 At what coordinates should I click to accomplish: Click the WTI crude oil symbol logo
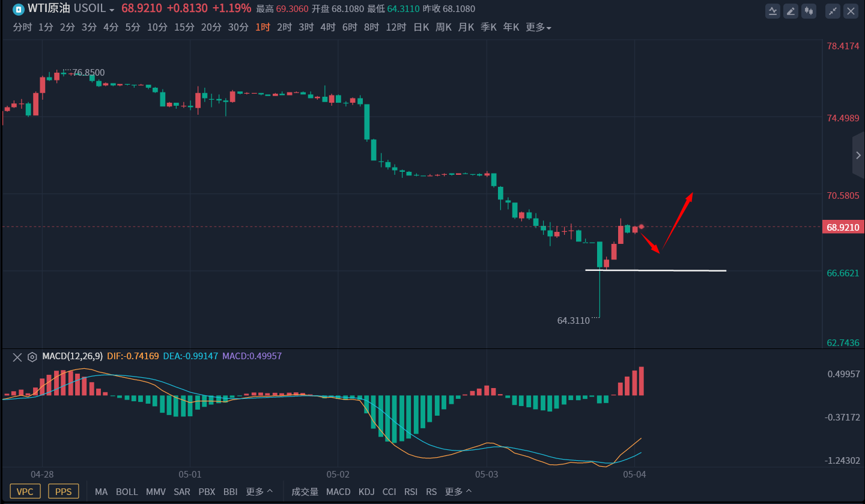(19, 9)
